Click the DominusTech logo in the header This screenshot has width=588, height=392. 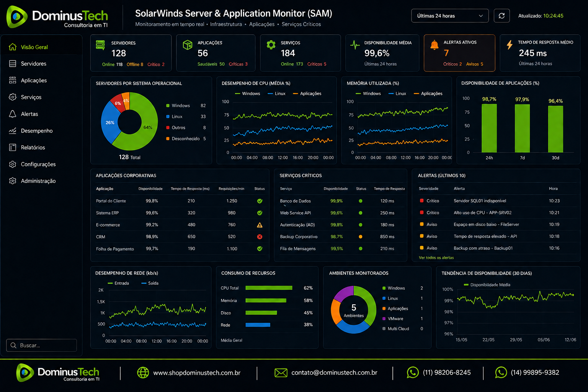pos(57,17)
